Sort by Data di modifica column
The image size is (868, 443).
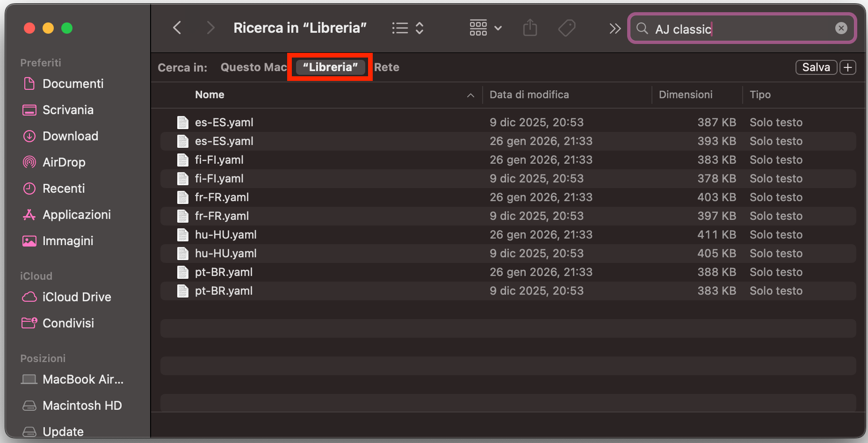pyautogui.click(x=529, y=95)
